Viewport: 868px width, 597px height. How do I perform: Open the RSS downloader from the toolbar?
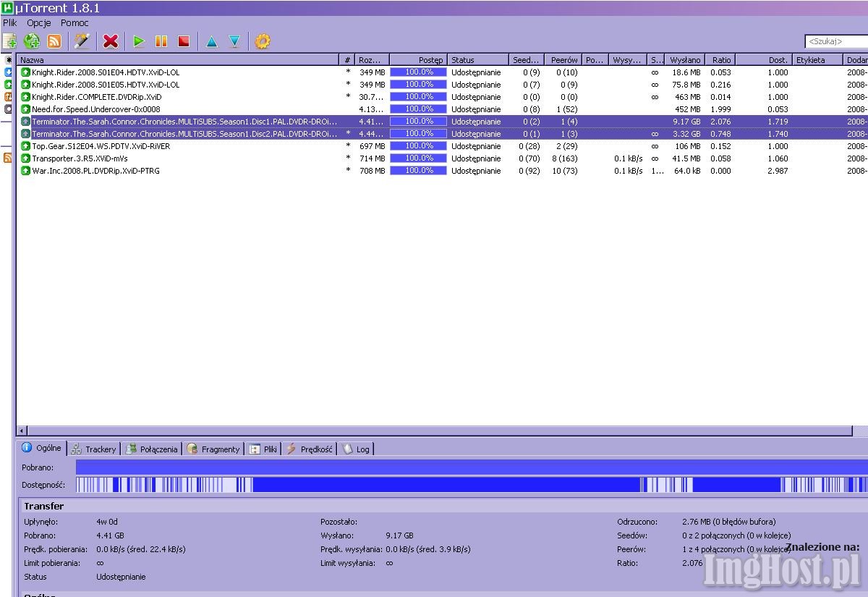click(x=54, y=41)
